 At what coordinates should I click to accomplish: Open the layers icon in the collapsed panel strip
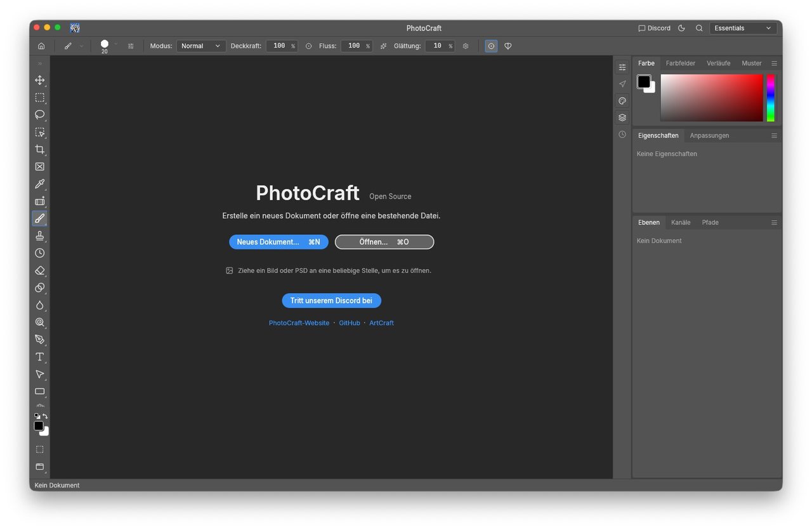622,117
